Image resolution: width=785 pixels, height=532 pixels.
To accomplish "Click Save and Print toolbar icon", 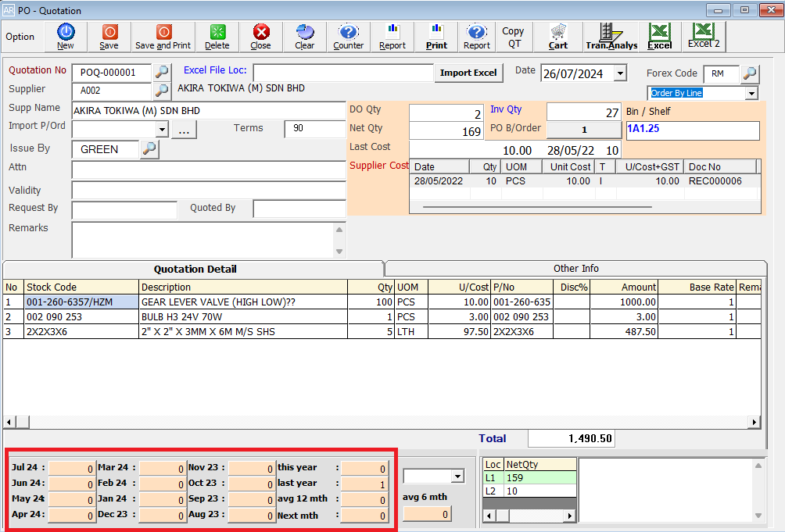I will click(163, 37).
